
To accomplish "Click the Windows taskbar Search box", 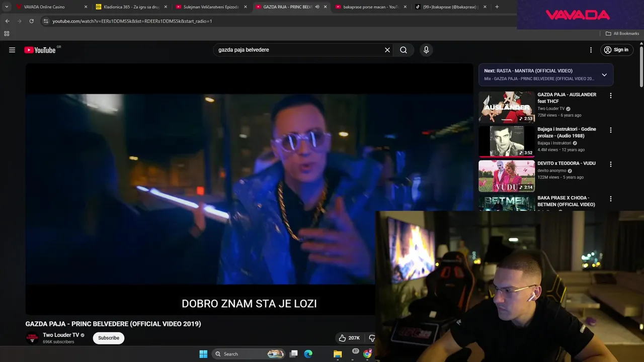I will tap(248, 354).
